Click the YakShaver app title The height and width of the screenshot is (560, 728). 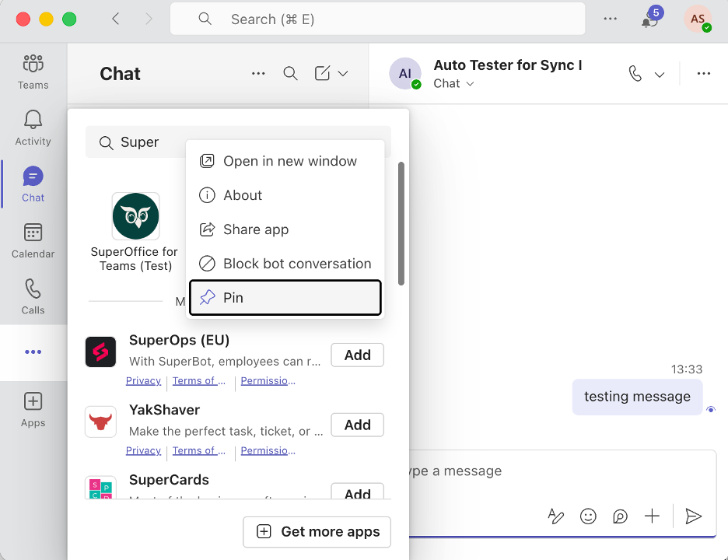164,410
